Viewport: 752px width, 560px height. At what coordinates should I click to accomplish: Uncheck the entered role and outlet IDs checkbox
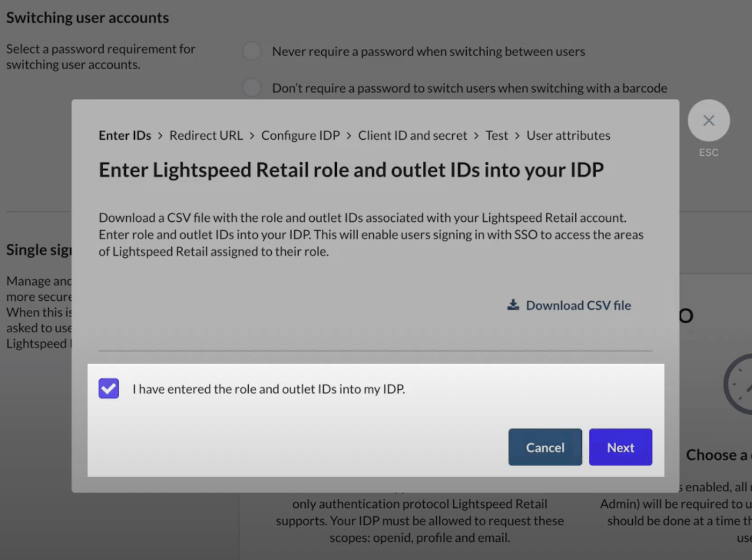tap(109, 388)
